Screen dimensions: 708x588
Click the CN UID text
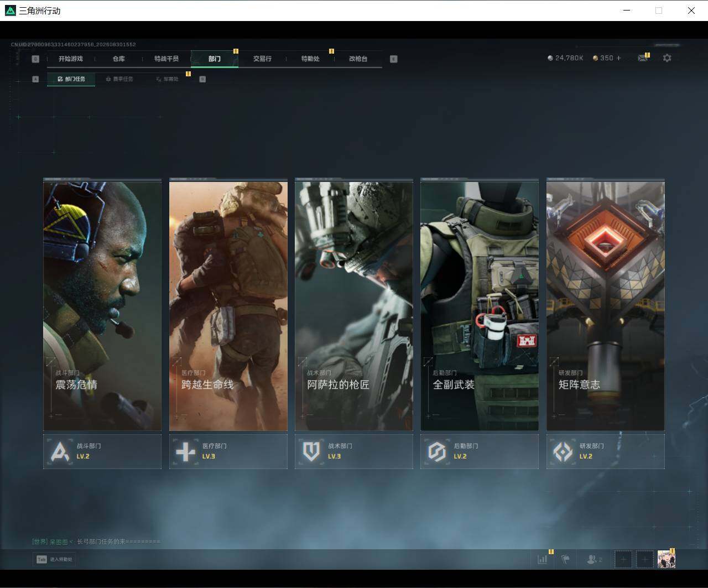click(x=74, y=44)
